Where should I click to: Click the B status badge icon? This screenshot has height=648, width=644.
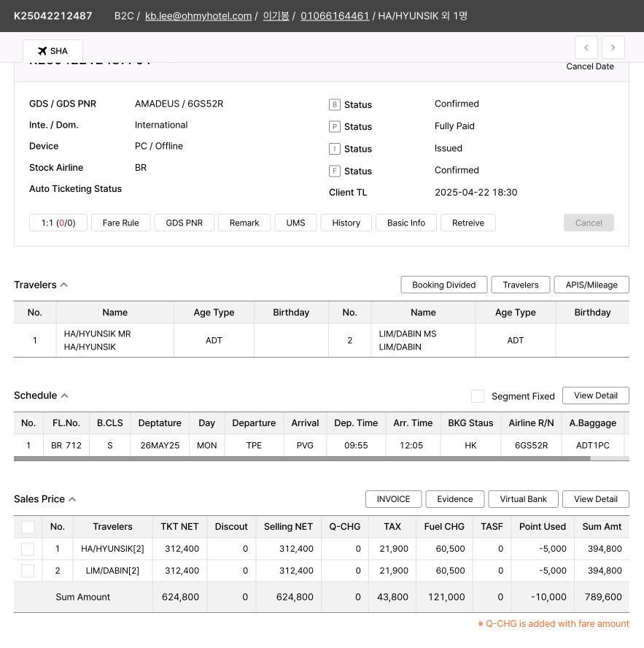click(335, 105)
